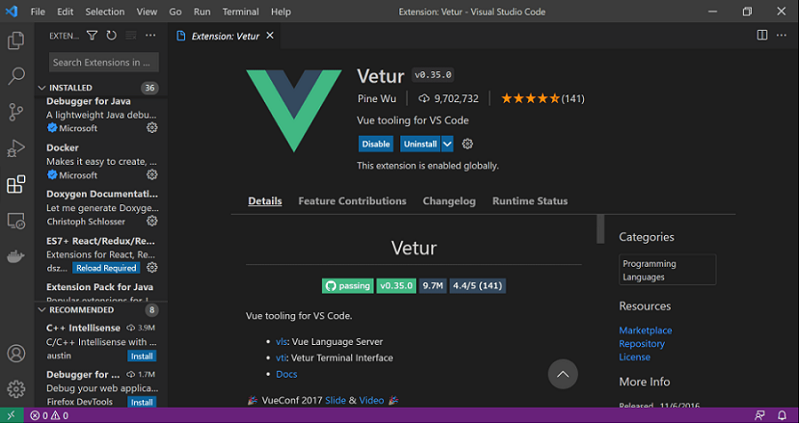The height and width of the screenshot is (424, 800).
Task: Click the Search Extensions input field
Action: 103,62
